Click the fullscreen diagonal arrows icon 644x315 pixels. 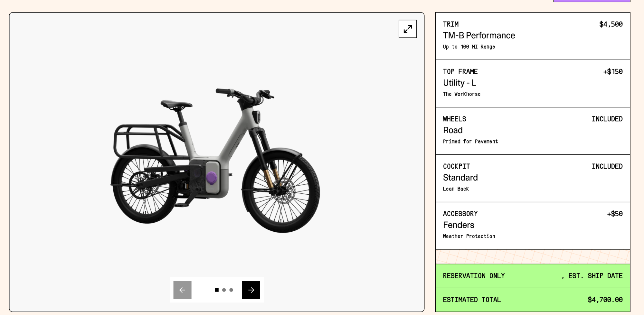pyautogui.click(x=408, y=29)
